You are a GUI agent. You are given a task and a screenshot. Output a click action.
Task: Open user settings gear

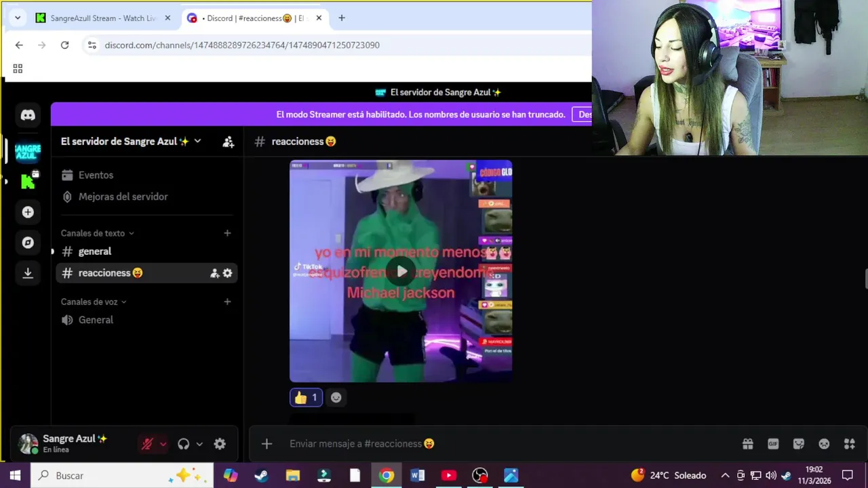(x=220, y=444)
